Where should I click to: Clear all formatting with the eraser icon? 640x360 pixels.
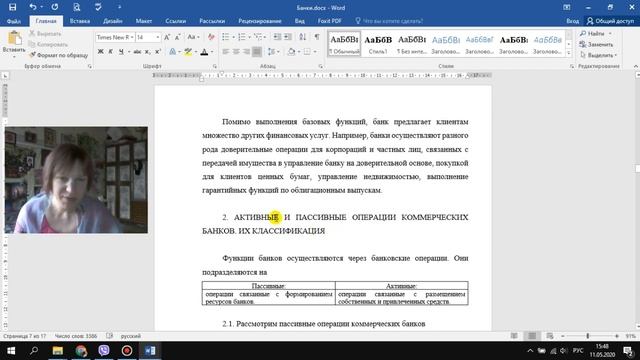coord(211,37)
